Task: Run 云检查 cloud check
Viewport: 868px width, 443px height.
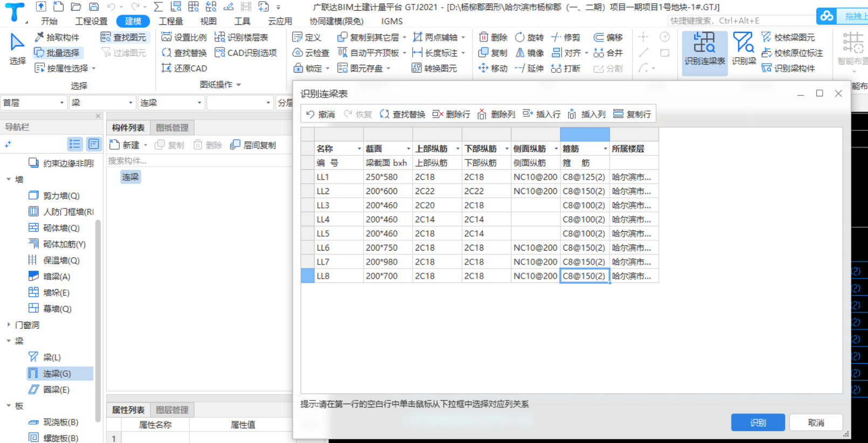Action: [311, 53]
